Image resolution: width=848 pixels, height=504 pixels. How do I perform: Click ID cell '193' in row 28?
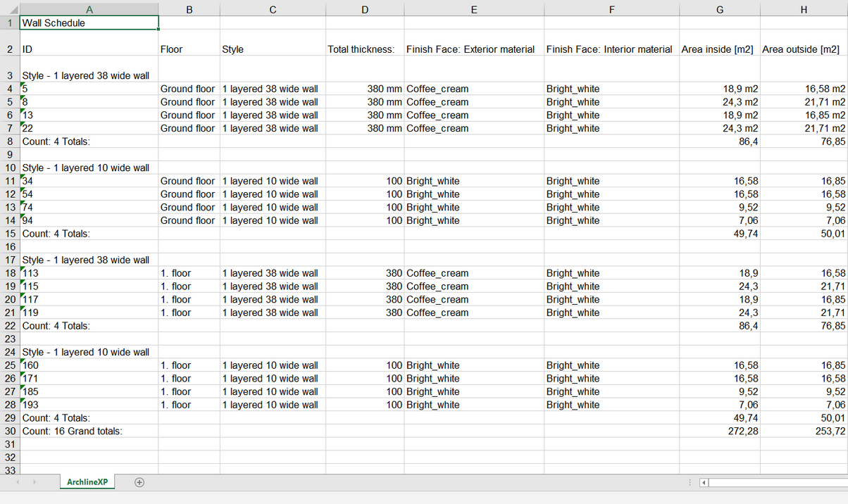pyautogui.click(x=89, y=405)
